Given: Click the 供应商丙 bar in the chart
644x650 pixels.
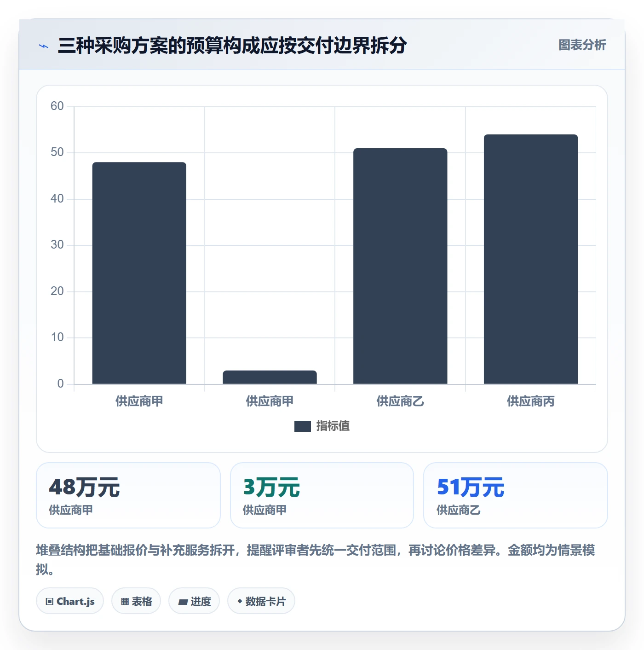Looking at the screenshot, I should tap(531, 259).
